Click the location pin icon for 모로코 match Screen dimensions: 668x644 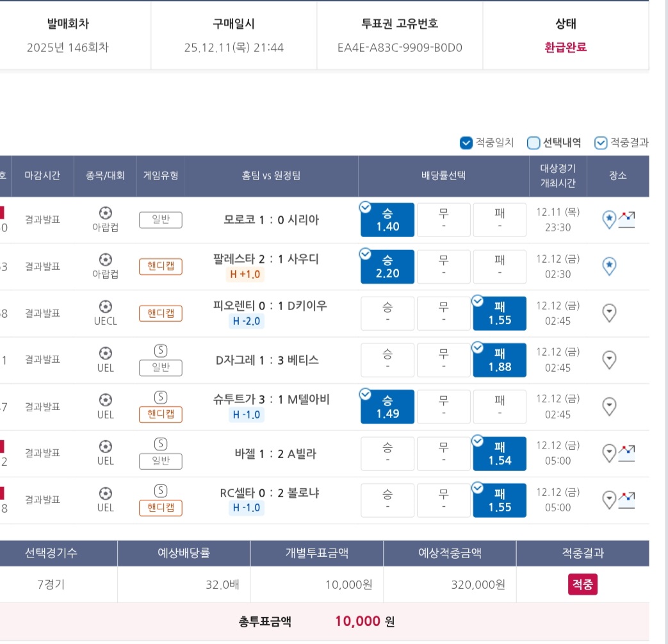[609, 220]
